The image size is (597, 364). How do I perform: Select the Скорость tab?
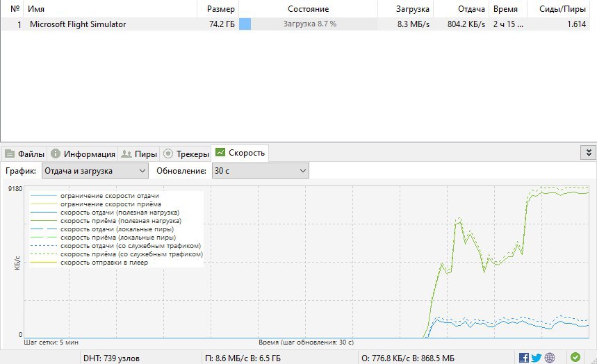[240, 153]
